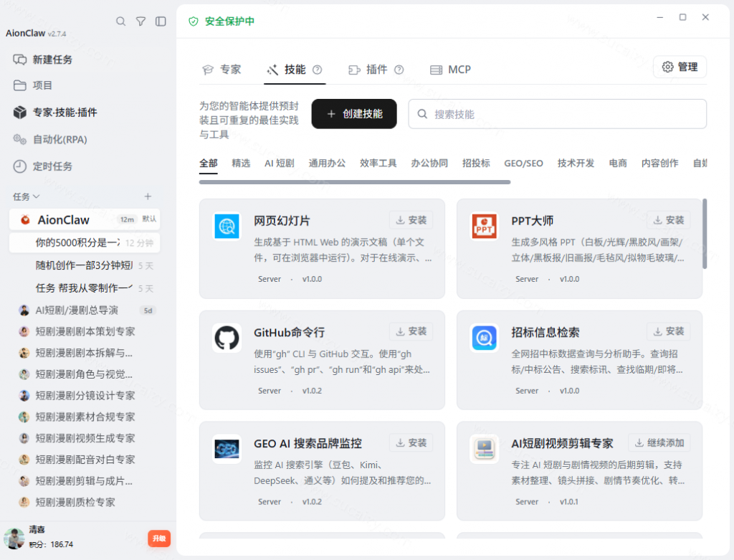
Task: Select the AI 短剧 category filter
Action: point(280,163)
